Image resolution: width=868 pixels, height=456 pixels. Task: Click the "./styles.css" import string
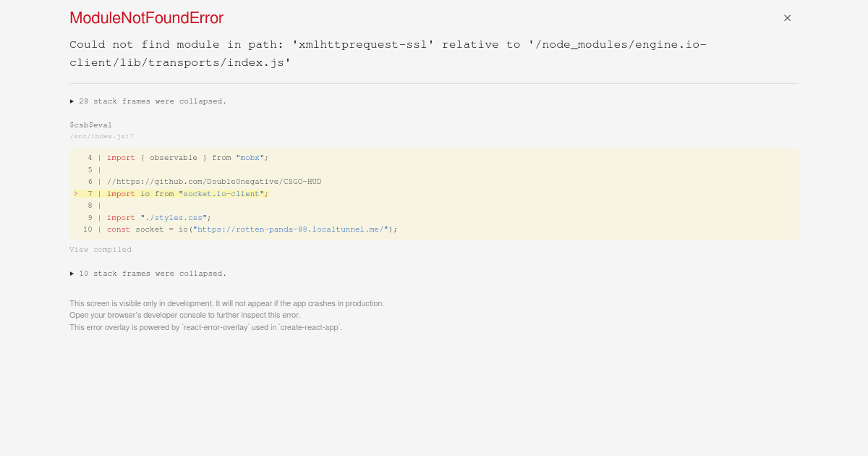(x=174, y=218)
